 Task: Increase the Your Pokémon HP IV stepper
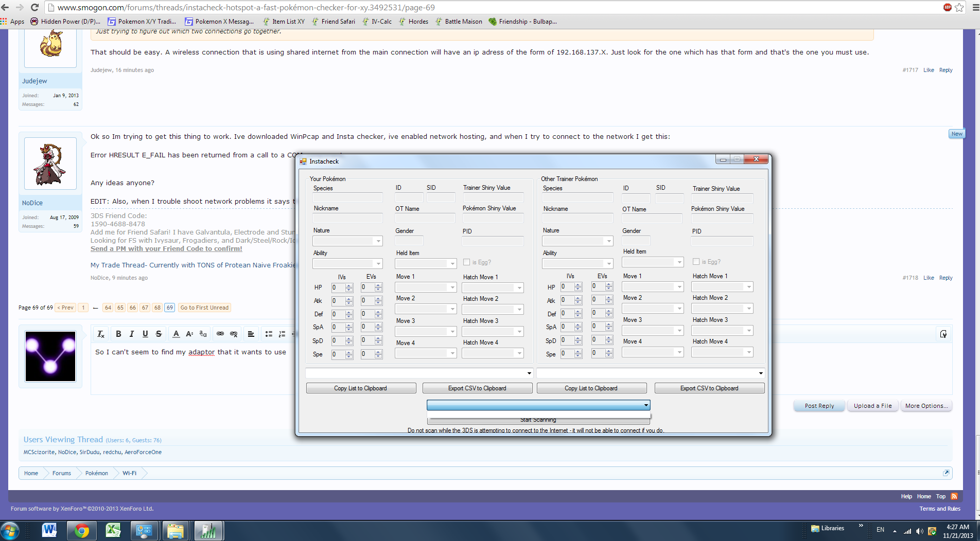point(349,285)
